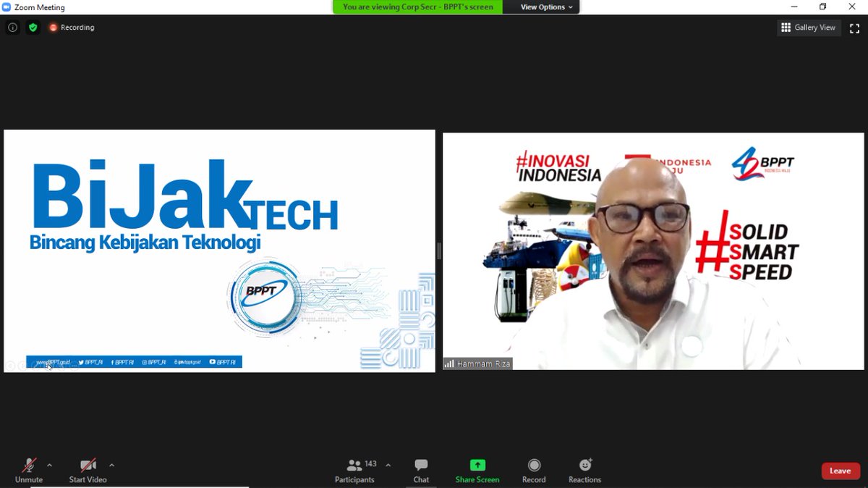Leave the meeting
This screenshot has height=488, width=868.
841,471
